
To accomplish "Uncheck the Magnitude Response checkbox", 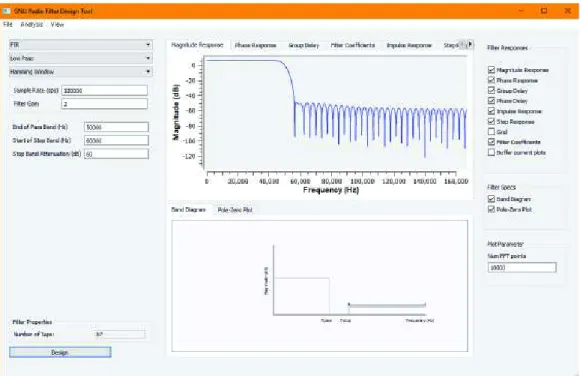I will [x=491, y=70].
